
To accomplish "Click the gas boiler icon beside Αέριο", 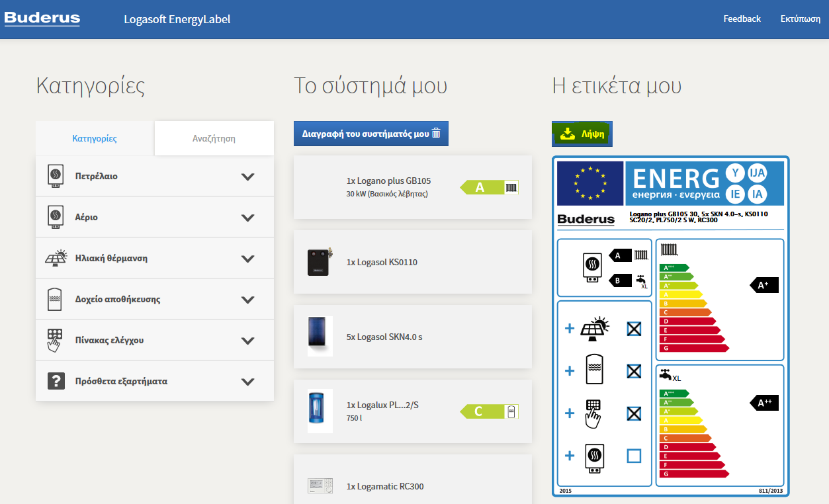I will point(56,217).
